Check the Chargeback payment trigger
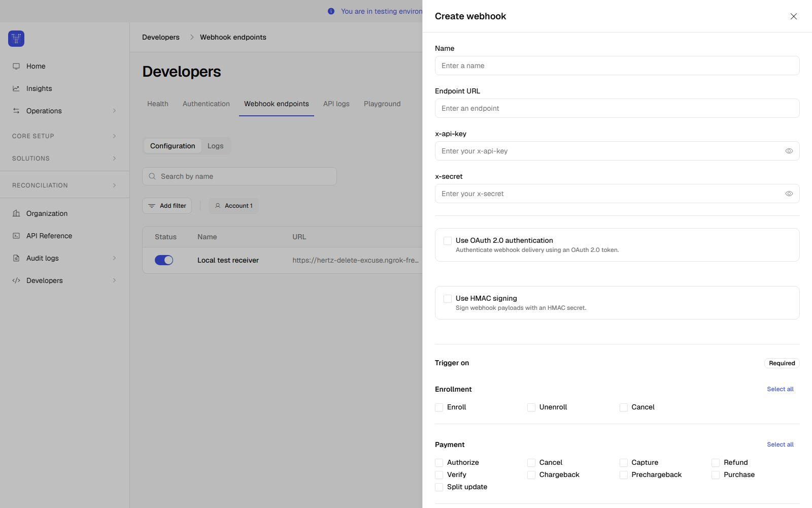This screenshot has width=812, height=508. (531, 475)
